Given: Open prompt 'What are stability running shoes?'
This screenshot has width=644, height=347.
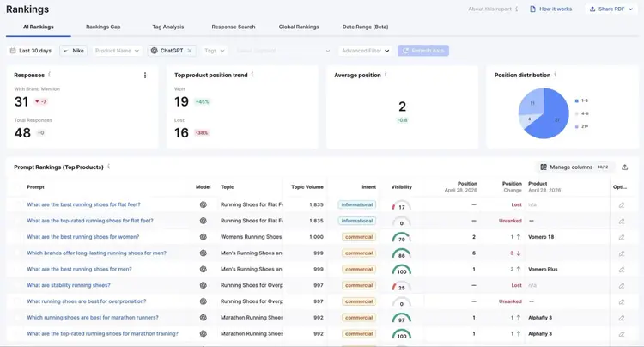Looking at the screenshot, I should 69,285.
